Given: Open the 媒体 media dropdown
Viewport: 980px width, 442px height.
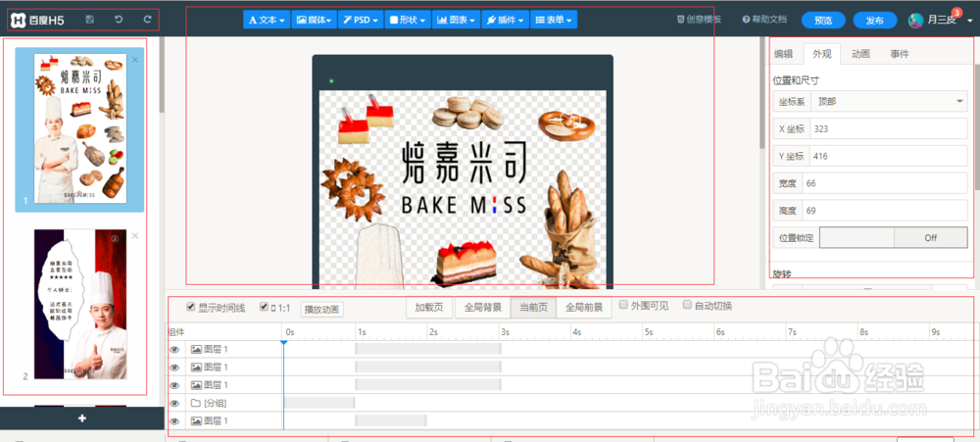Looking at the screenshot, I should coord(315,20).
